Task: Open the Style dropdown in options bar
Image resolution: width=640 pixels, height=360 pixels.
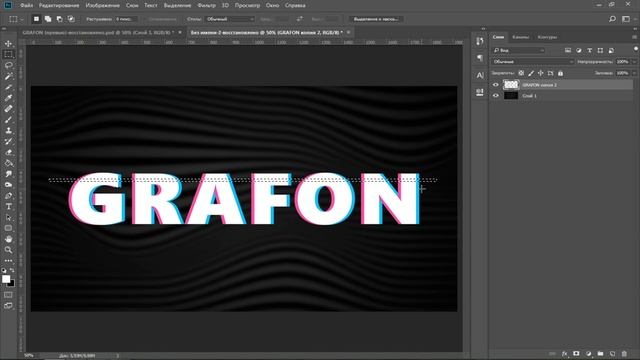Action: point(229,19)
